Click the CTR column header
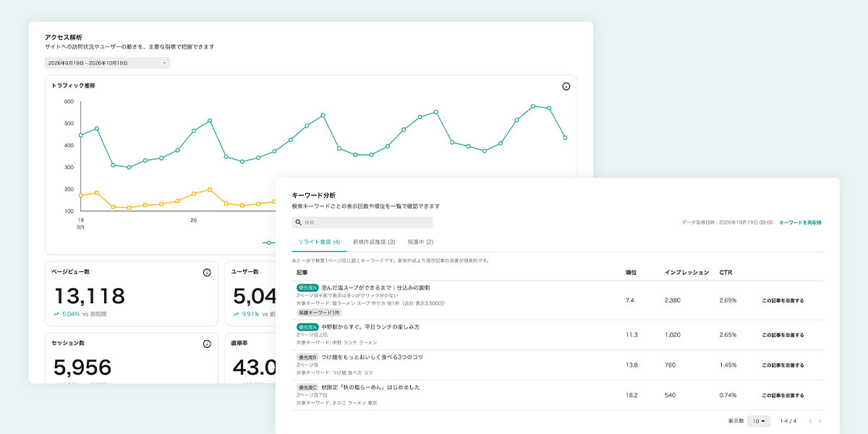The width and height of the screenshot is (868, 434). (x=726, y=273)
